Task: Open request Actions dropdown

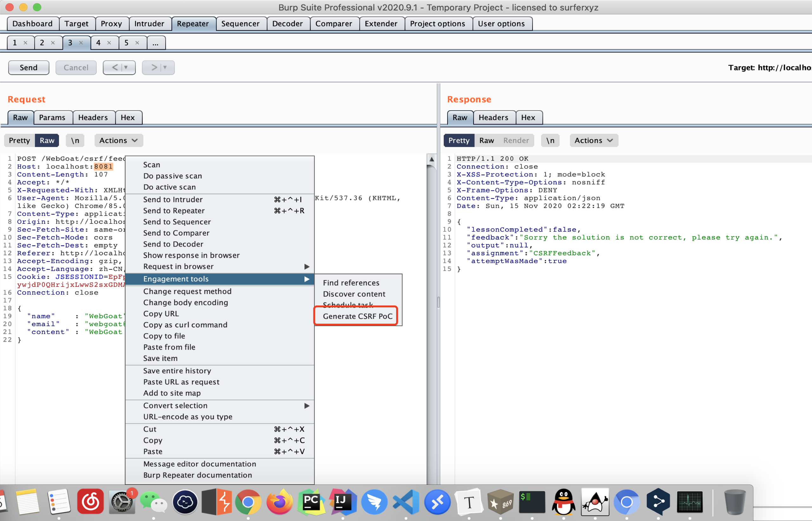Action: [119, 140]
